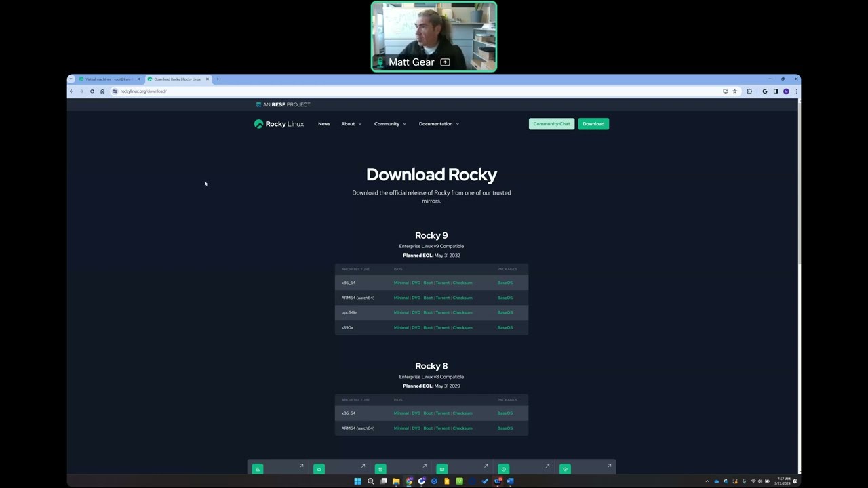Viewport: 868px width, 488px height.
Task: Bookmark this page with the star icon
Action: click(x=734, y=91)
